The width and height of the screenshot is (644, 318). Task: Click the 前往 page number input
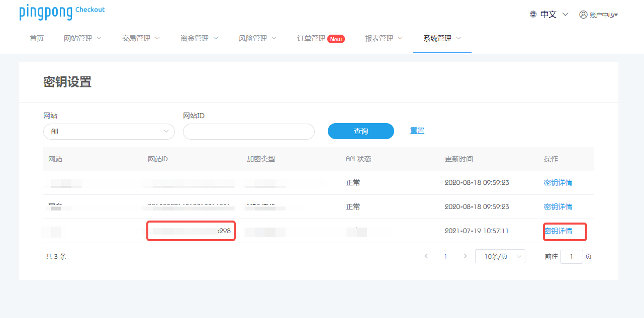coord(571,256)
